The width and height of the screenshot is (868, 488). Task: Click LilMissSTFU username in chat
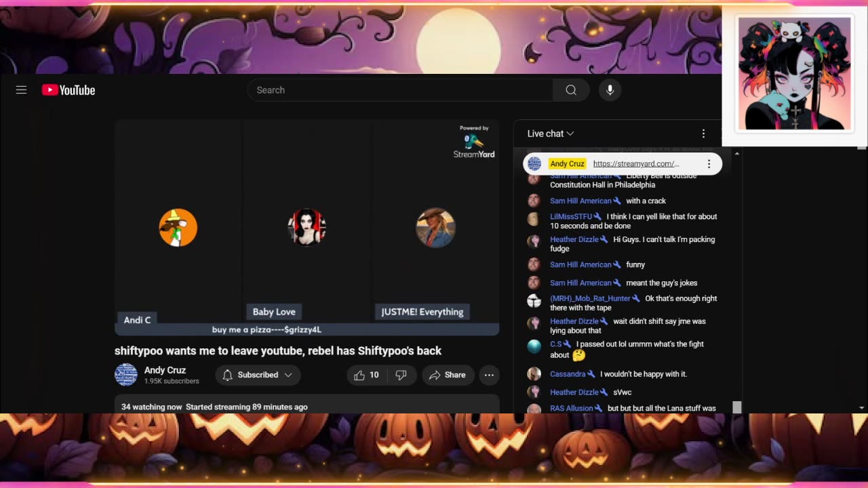571,217
